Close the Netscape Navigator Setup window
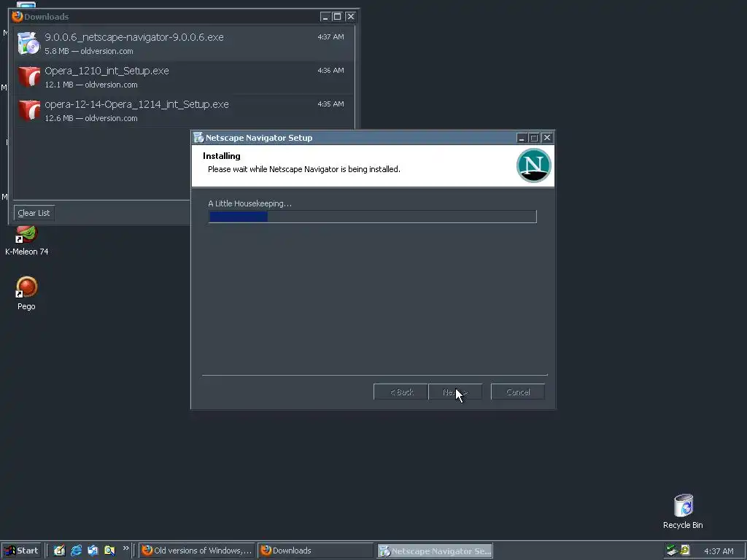The image size is (747, 560). click(547, 138)
